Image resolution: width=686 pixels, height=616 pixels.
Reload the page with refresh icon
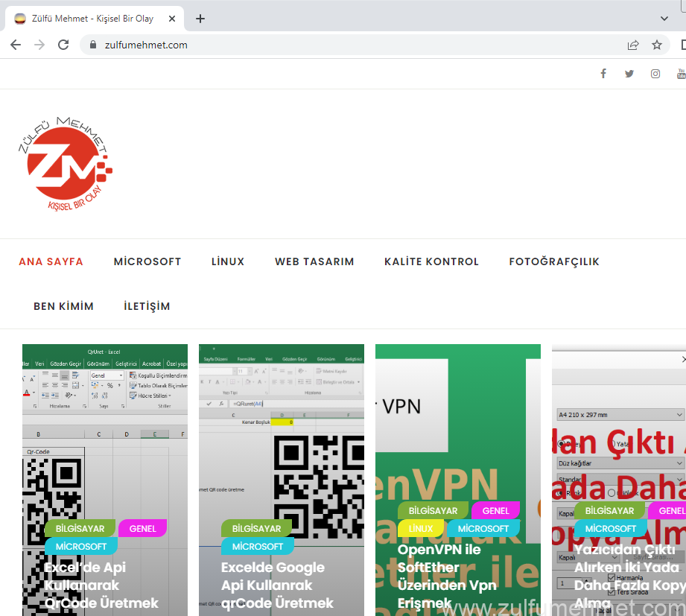tap(63, 45)
